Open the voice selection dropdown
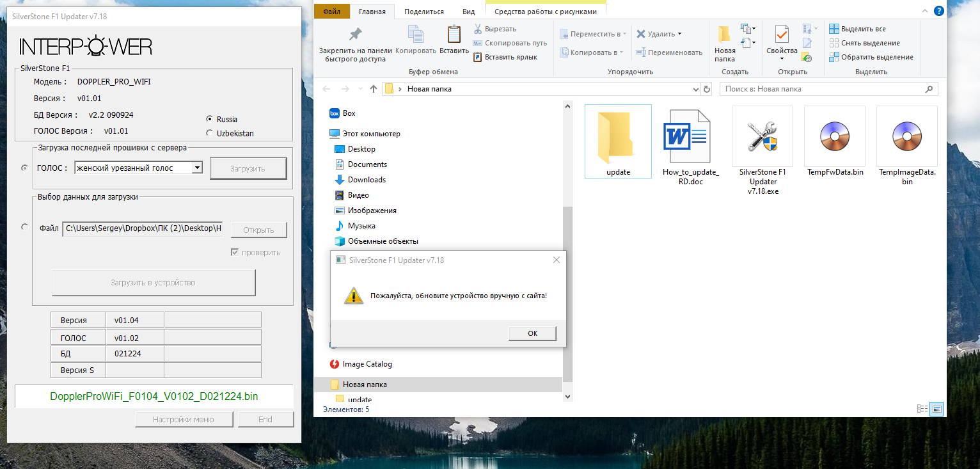980x469 pixels. pyautogui.click(x=197, y=168)
